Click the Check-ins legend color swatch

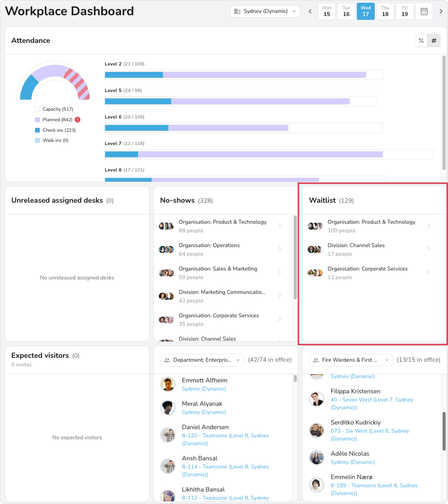tap(37, 130)
